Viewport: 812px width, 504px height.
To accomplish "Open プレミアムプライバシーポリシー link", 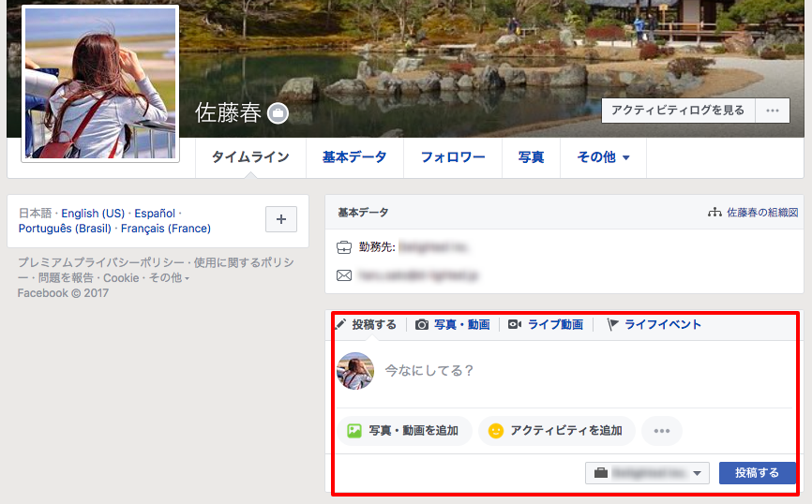I will [x=101, y=262].
